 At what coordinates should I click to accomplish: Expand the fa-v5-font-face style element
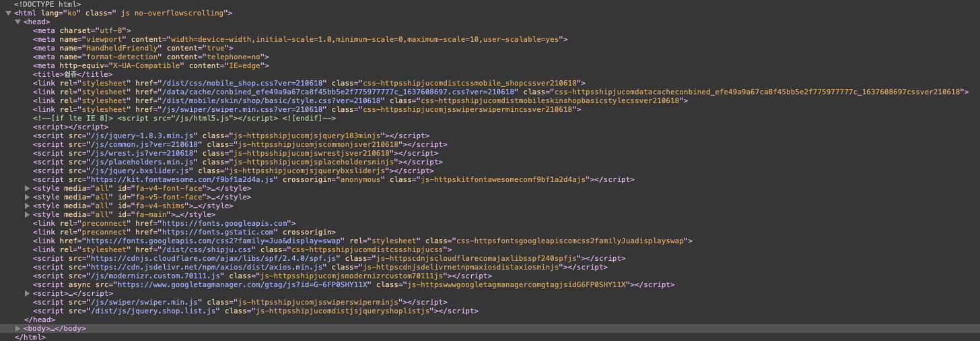[x=28, y=197]
